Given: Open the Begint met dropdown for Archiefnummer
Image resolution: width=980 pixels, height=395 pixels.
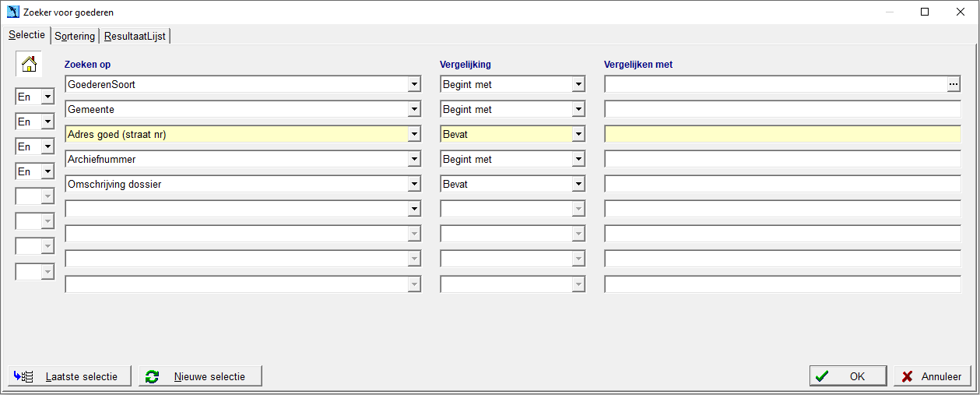Looking at the screenshot, I should click(578, 159).
